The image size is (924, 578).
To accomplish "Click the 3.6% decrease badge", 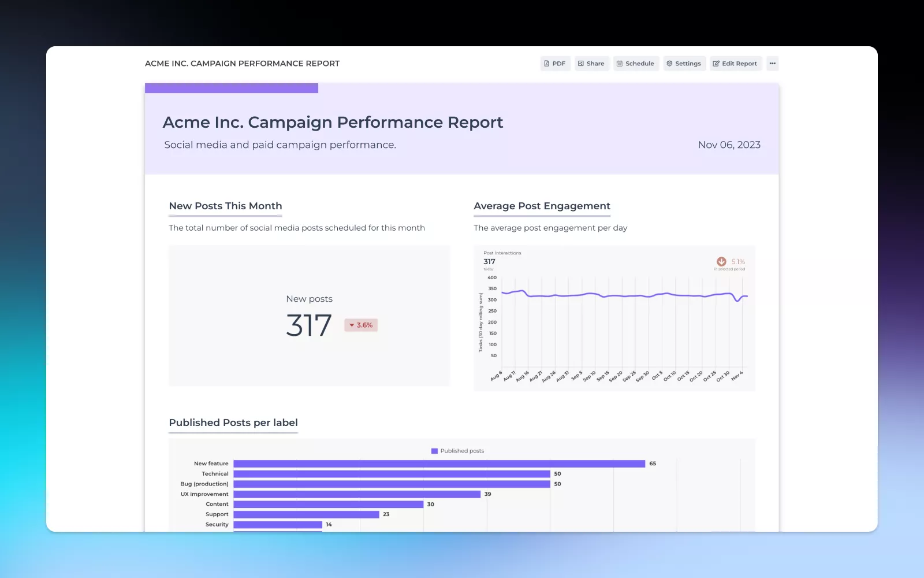I will click(x=361, y=325).
